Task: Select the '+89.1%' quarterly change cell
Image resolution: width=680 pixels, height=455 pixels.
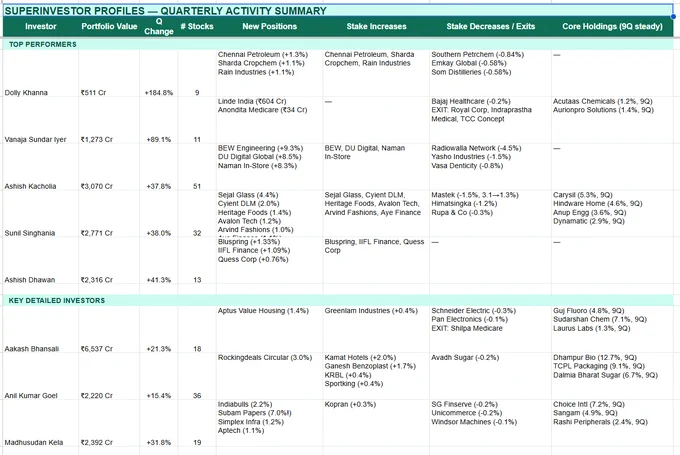Action: pyautogui.click(x=159, y=120)
